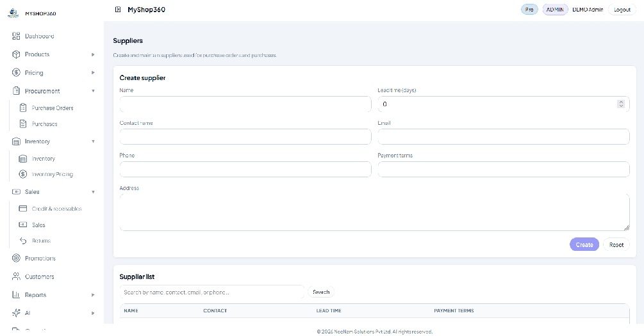Log out using the Logout button

pos(622,10)
